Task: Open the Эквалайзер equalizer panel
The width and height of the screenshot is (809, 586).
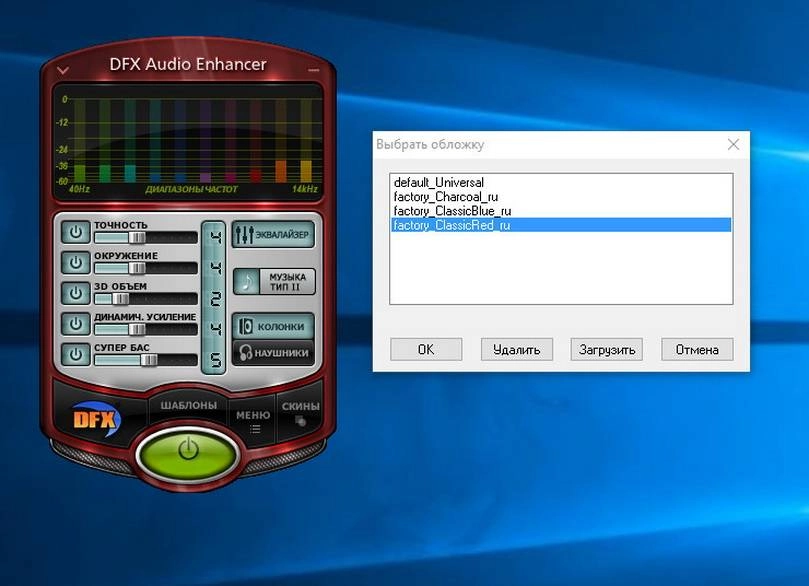Action: (273, 235)
